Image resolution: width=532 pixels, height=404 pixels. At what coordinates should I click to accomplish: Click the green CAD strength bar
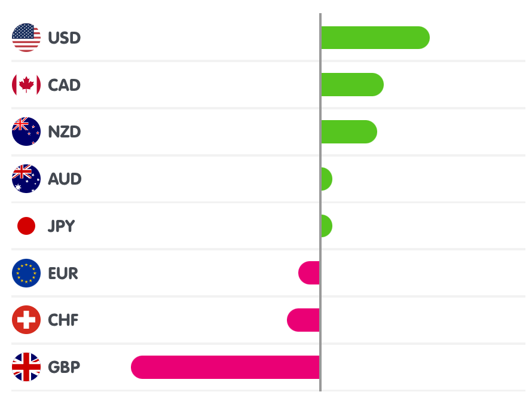[351, 85]
